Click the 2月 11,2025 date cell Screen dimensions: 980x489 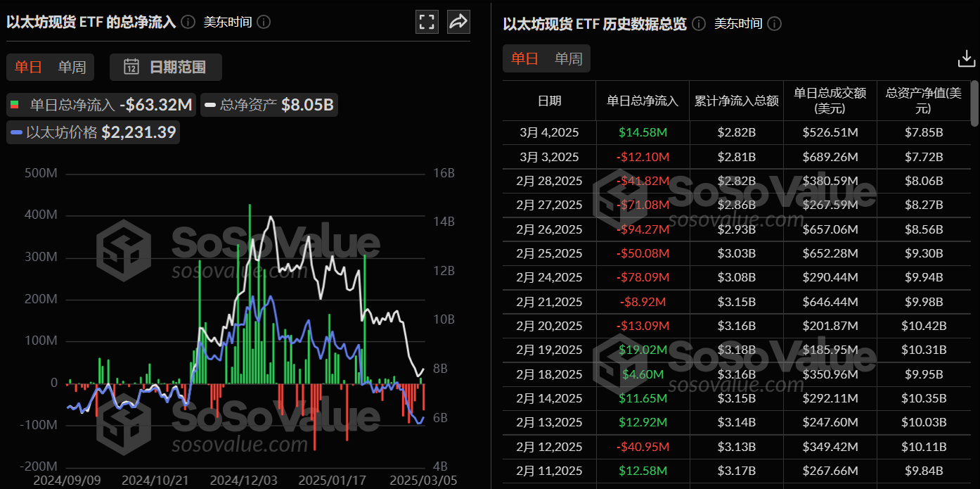(x=549, y=471)
